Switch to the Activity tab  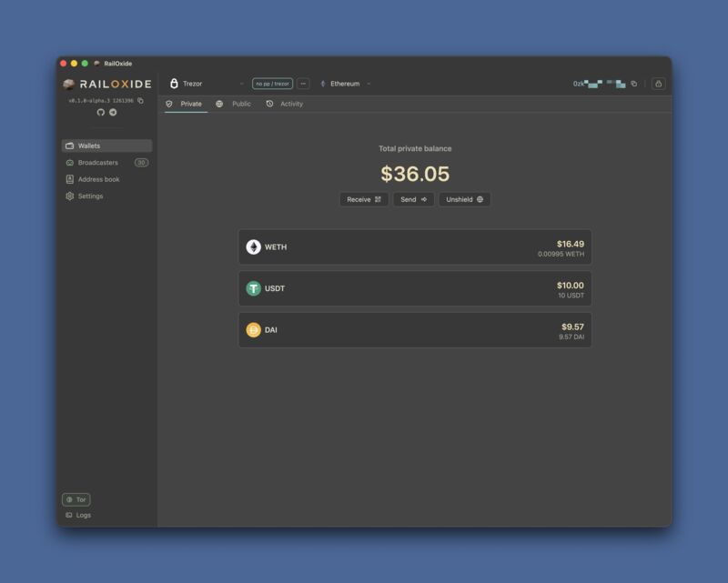point(285,104)
